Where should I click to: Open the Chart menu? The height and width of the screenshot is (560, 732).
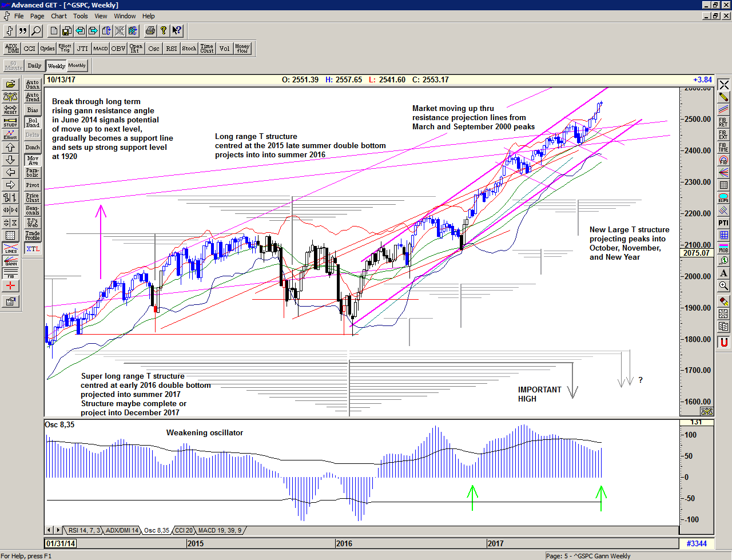coord(59,16)
